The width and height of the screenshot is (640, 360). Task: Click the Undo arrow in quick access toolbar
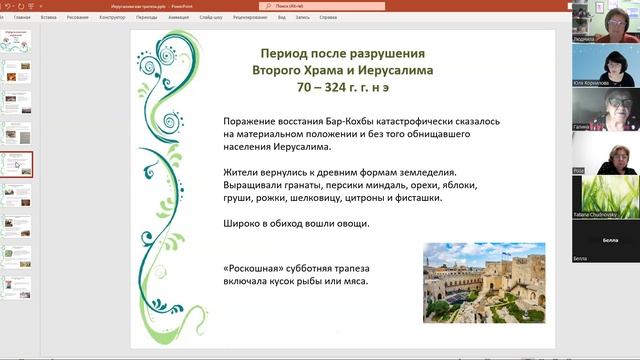coord(7,6)
